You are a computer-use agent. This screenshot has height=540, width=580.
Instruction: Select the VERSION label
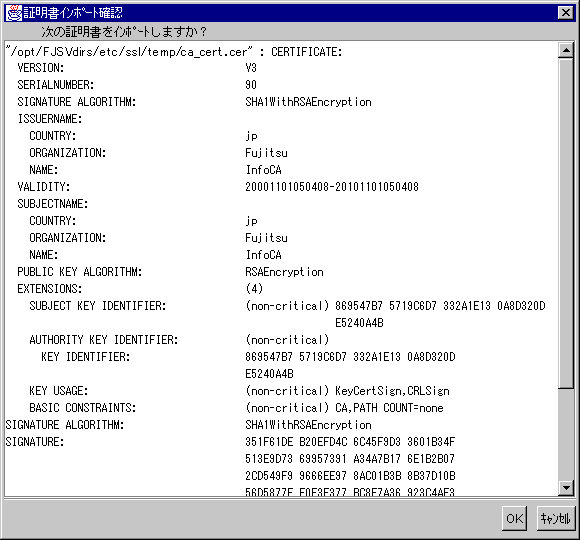41,68
